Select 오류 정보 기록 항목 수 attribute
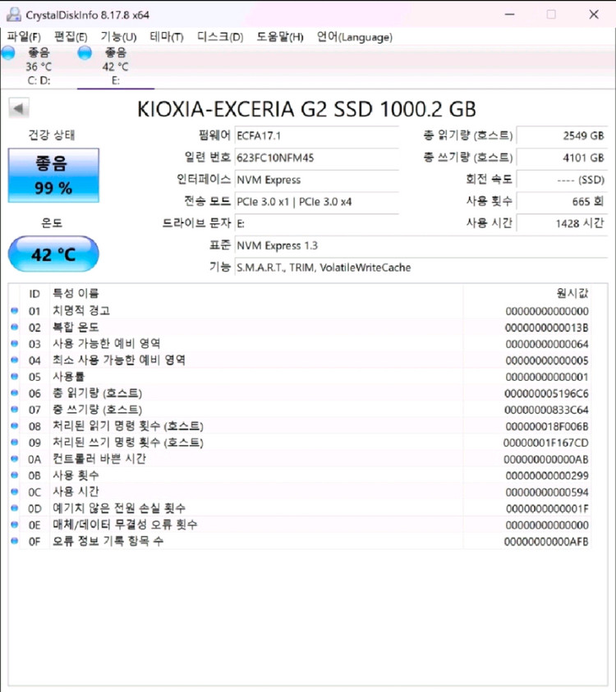Image resolution: width=616 pixels, height=692 pixels. click(108, 541)
